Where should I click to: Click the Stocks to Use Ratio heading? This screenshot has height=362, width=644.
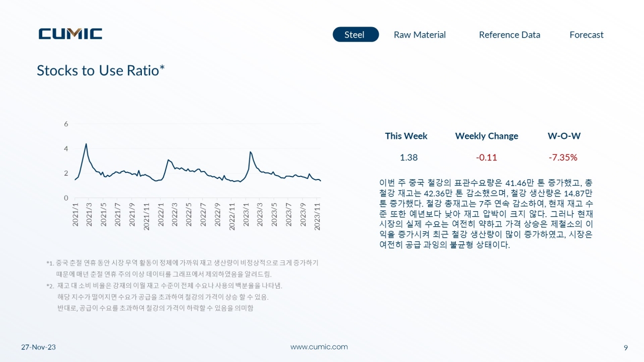click(101, 70)
